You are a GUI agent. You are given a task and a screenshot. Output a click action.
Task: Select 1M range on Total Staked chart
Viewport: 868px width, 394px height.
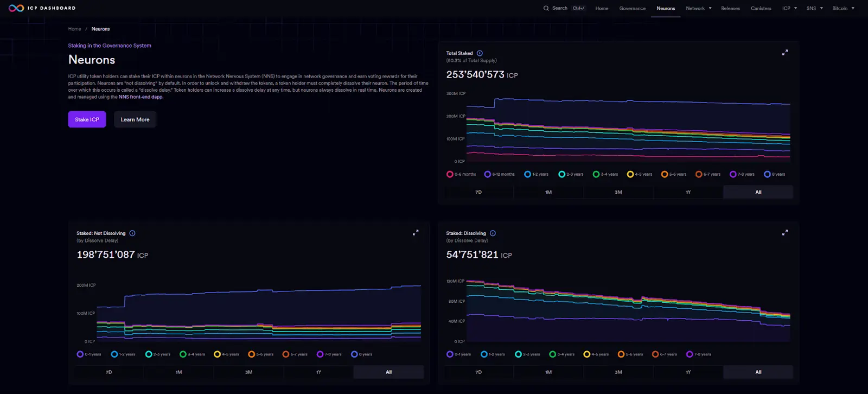pos(548,192)
